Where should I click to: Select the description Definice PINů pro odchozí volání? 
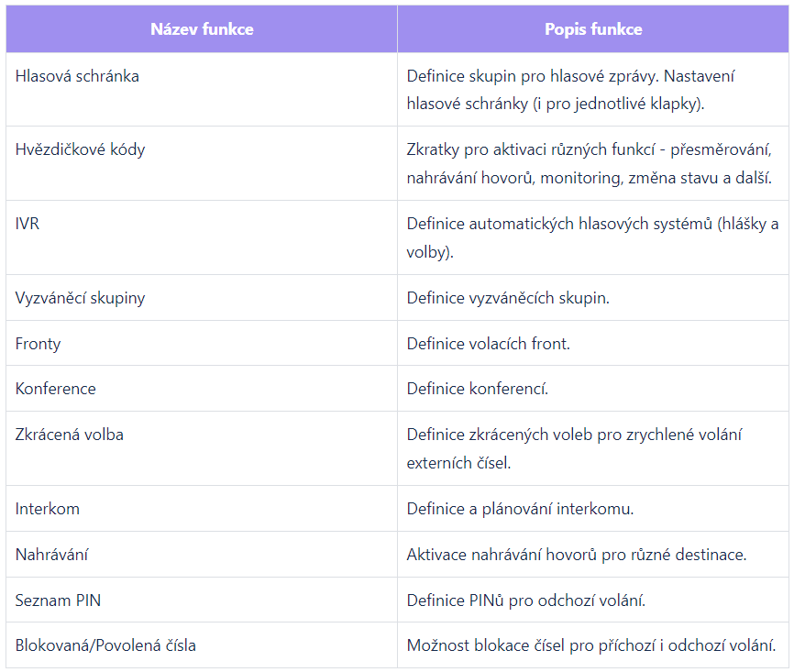pos(525,600)
